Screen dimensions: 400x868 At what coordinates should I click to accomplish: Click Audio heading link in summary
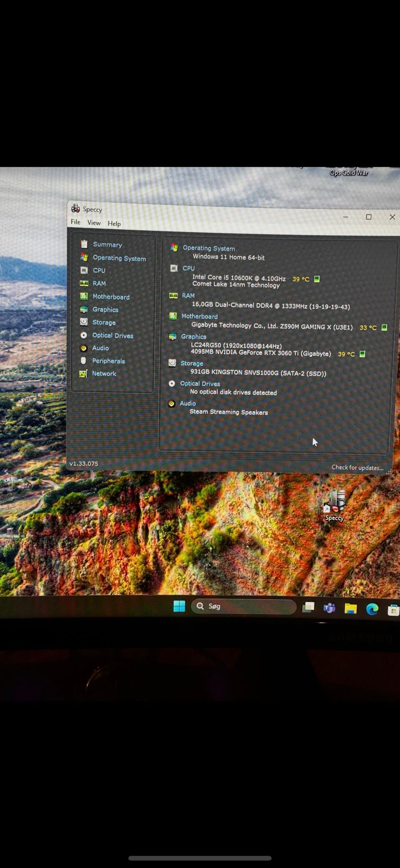pyautogui.click(x=187, y=403)
